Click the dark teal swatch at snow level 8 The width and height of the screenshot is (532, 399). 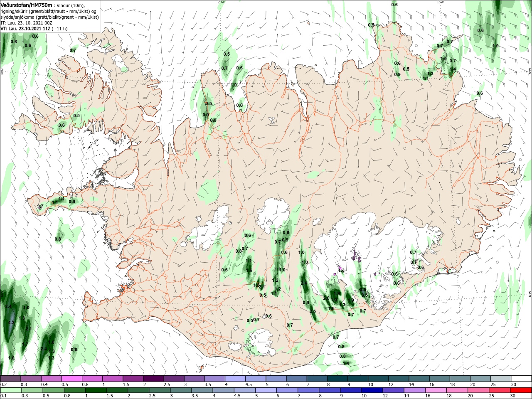(337, 379)
